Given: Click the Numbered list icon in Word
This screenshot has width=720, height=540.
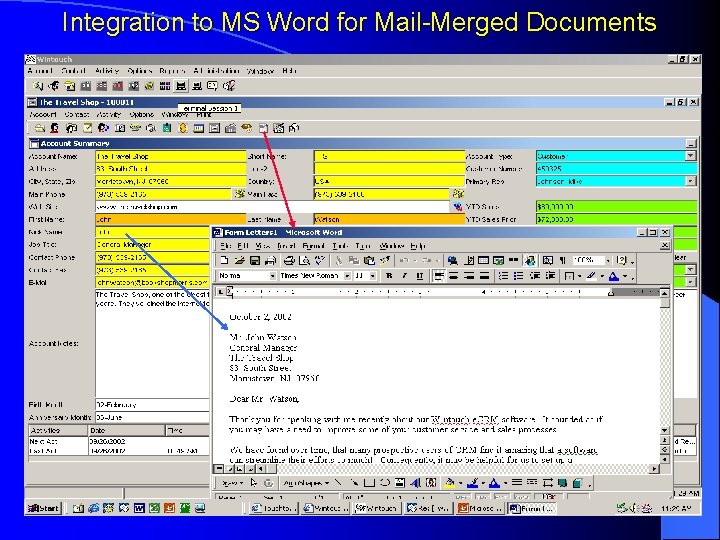Looking at the screenshot, I should tap(504, 276).
